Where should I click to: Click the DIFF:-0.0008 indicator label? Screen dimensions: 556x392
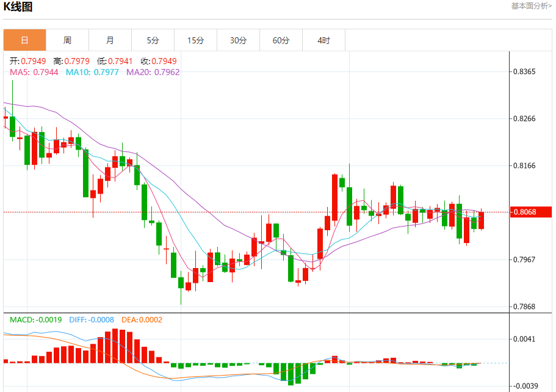92,319
